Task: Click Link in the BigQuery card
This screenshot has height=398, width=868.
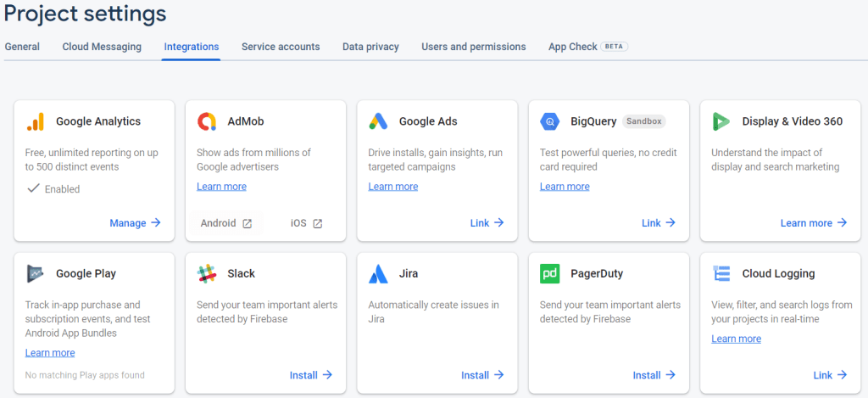Action: pos(659,223)
